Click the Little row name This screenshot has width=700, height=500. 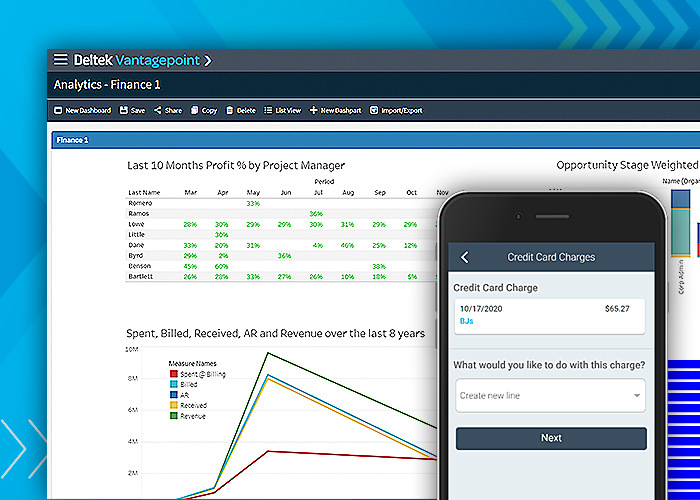coord(137,234)
